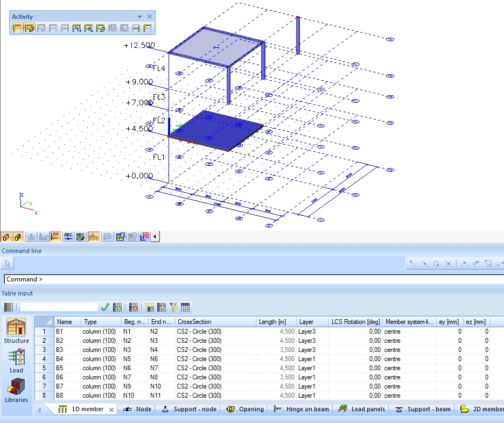This screenshot has height=423, width=504.
Task: Toggle first Activity toolbar button
Action: pyautogui.click(x=17, y=28)
